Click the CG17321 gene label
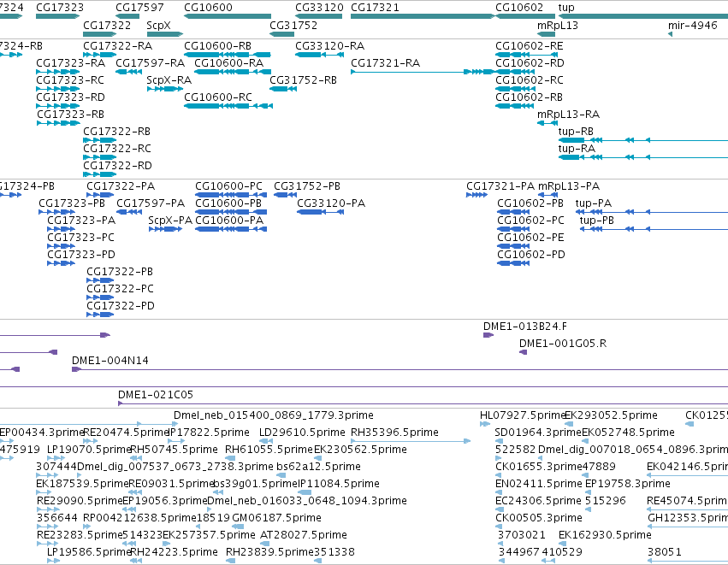 click(375, 8)
